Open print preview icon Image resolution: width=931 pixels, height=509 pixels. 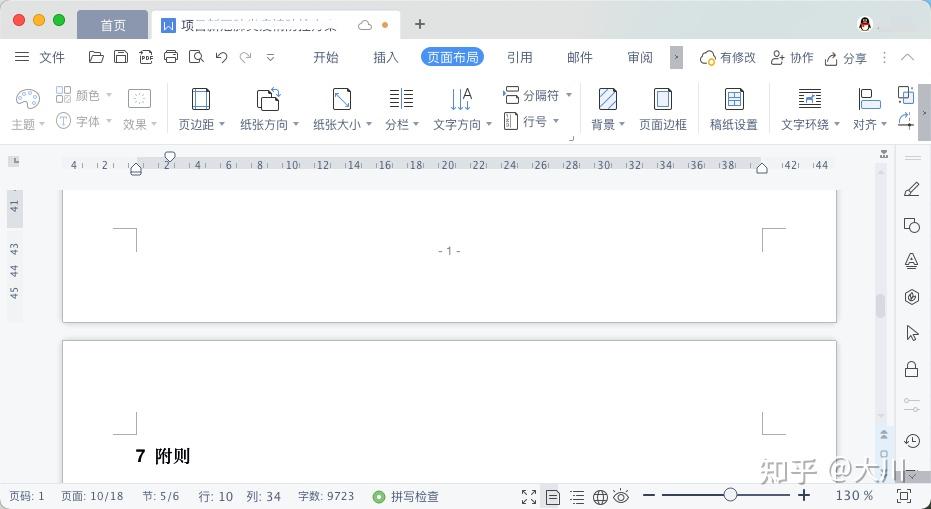[196, 57]
